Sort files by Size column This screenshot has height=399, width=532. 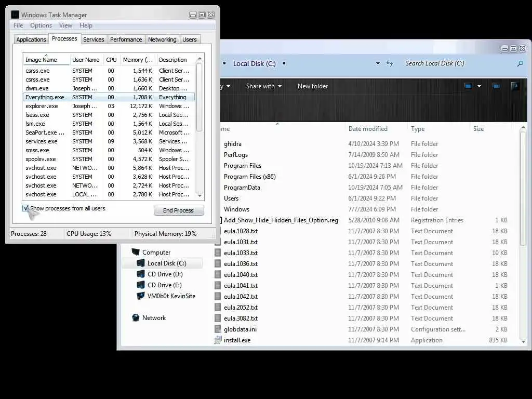point(490,129)
